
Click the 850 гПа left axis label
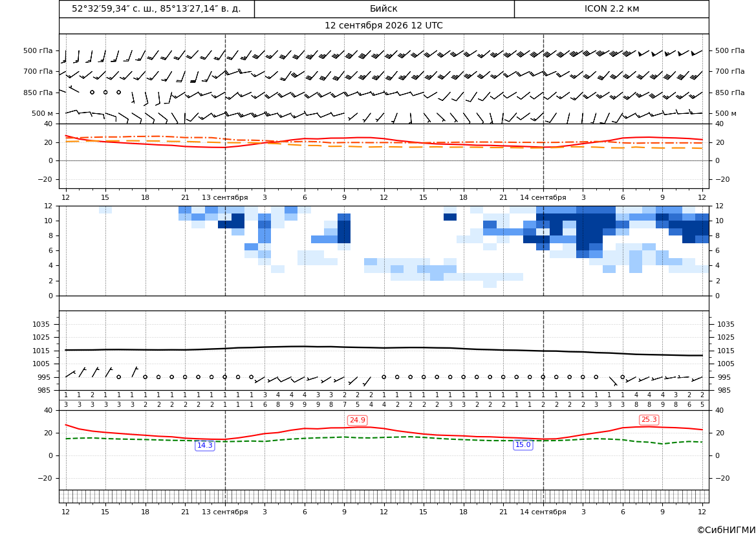pyautogui.click(x=38, y=93)
